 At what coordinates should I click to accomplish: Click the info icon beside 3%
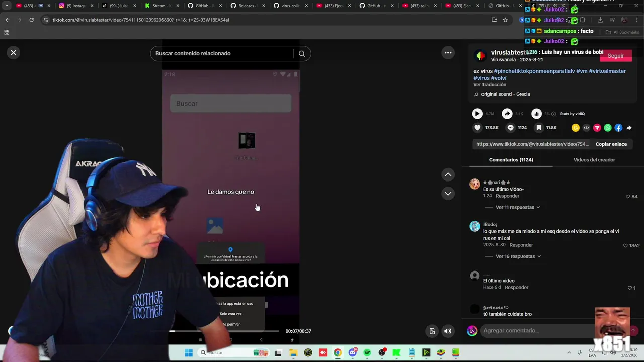pos(554,114)
